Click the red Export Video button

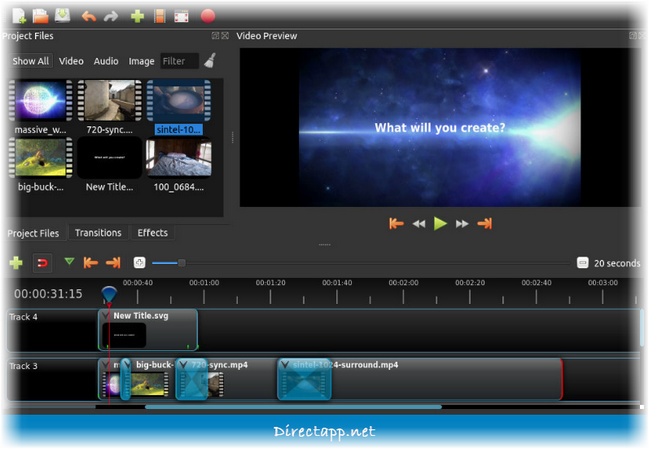coord(208,16)
